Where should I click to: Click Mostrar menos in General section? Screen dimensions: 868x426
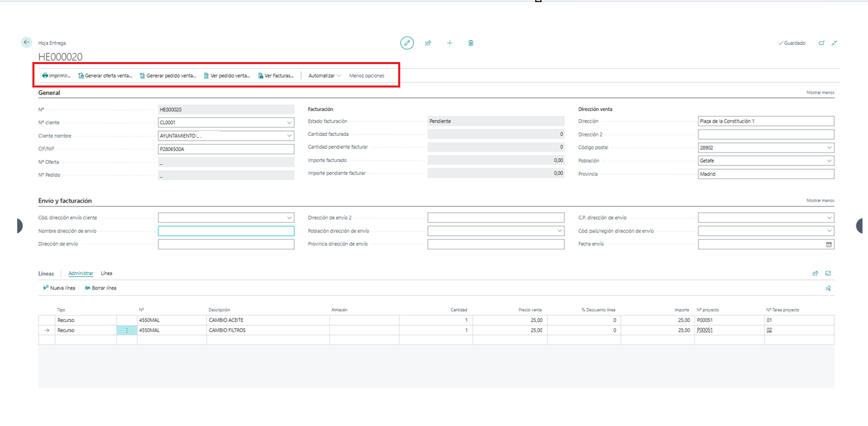(820, 92)
